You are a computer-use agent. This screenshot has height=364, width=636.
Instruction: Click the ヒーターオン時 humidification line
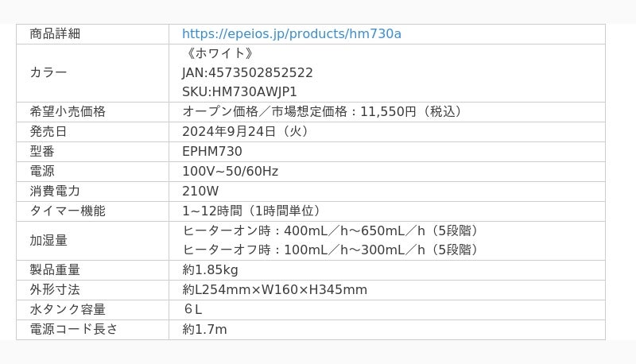332,230
